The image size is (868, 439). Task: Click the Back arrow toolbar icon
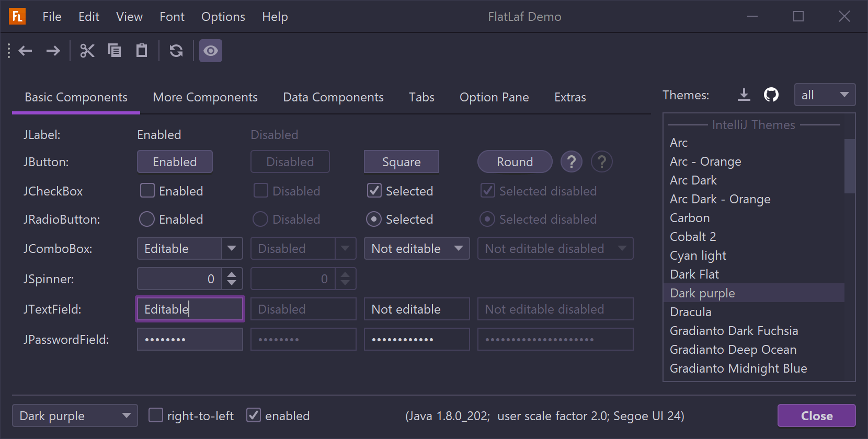pos(26,51)
